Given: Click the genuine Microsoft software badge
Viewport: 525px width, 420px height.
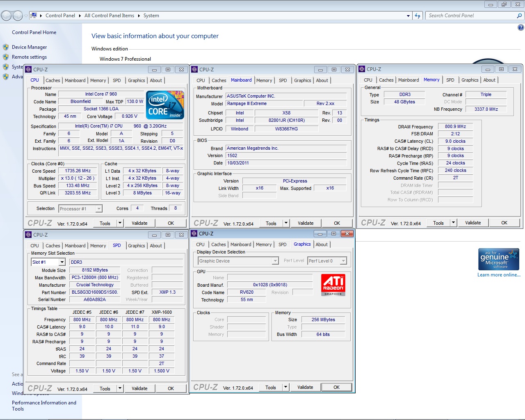Looking at the screenshot, I should (x=499, y=259).
